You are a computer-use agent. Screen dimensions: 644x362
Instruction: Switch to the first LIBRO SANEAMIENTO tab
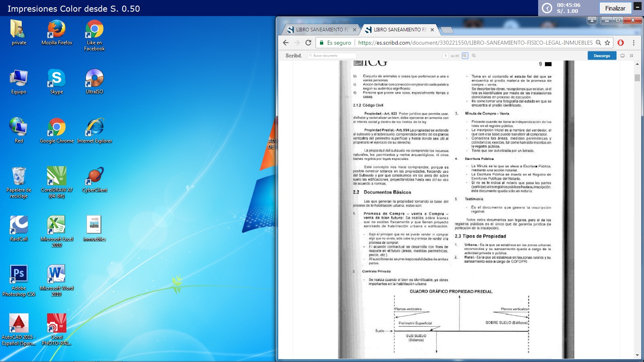[319, 30]
